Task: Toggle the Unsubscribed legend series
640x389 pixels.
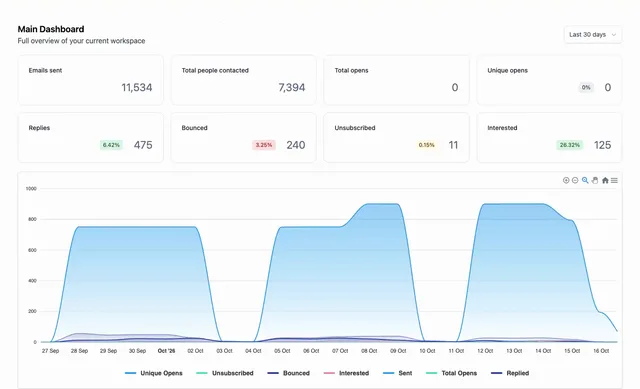Action: pyautogui.click(x=225, y=373)
